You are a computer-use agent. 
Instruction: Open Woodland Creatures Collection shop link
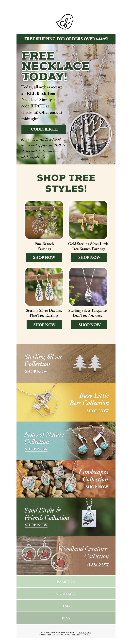tap(98, 564)
